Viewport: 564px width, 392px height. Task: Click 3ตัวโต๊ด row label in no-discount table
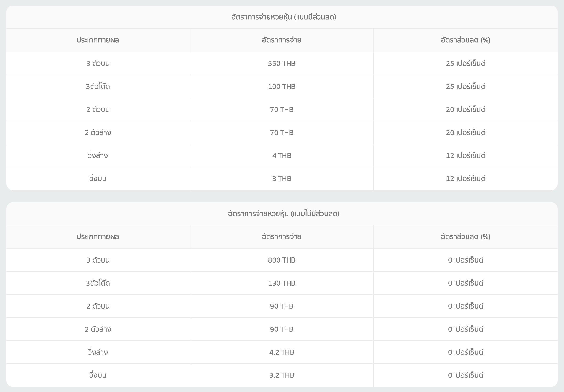tap(98, 283)
